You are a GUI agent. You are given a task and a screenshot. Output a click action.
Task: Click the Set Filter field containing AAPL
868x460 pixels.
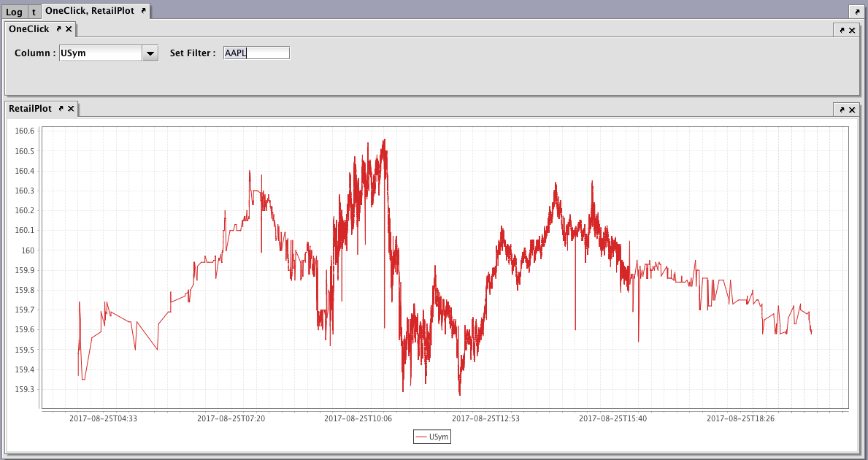[256, 53]
